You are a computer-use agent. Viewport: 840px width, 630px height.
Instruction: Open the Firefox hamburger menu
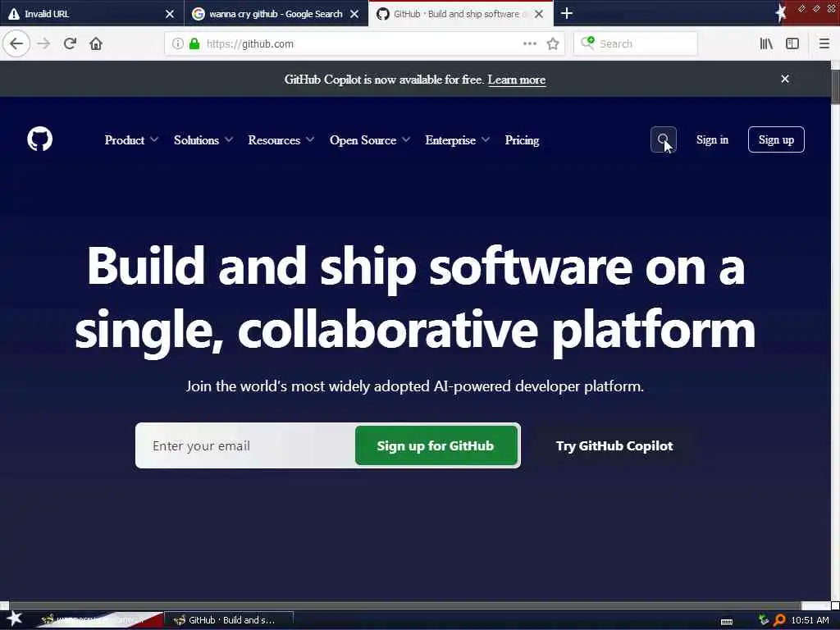[824, 44]
